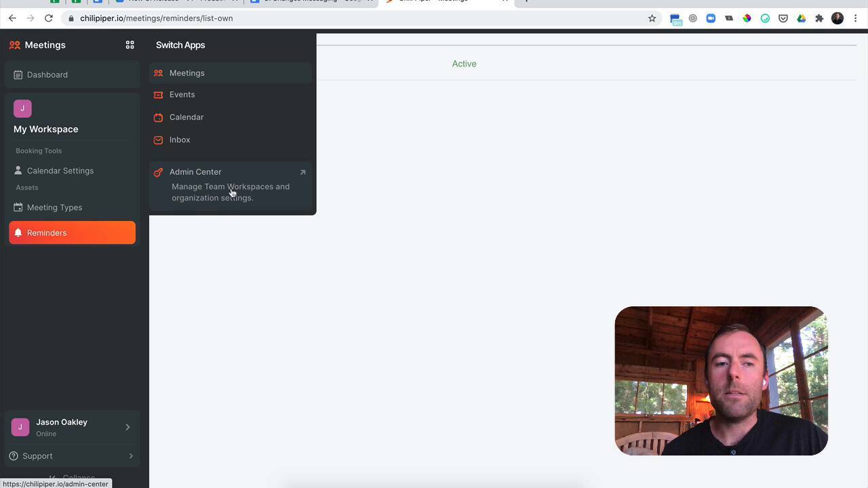The width and height of the screenshot is (868, 488).
Task: Open the Meetings app in Switch Apps
Action: click(187, 73)
